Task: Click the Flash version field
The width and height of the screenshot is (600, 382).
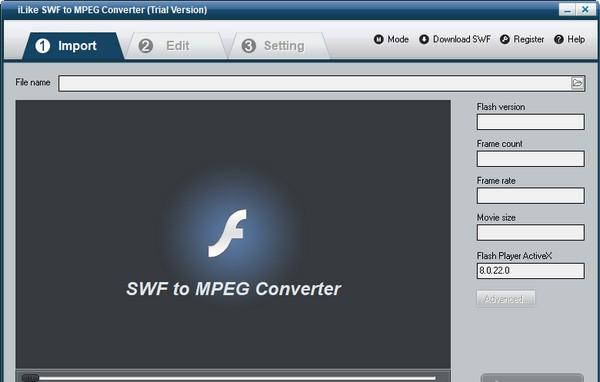Action: (x=530, y=122)
